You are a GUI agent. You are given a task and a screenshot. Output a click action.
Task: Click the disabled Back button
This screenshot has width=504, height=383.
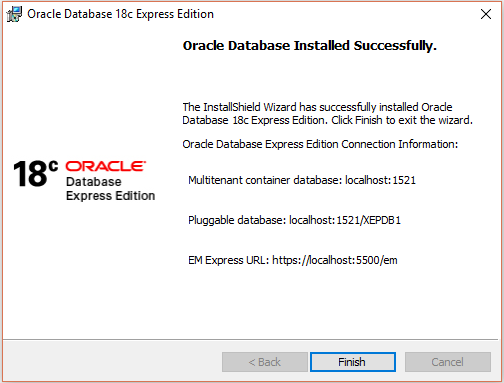tap(265, 362)
